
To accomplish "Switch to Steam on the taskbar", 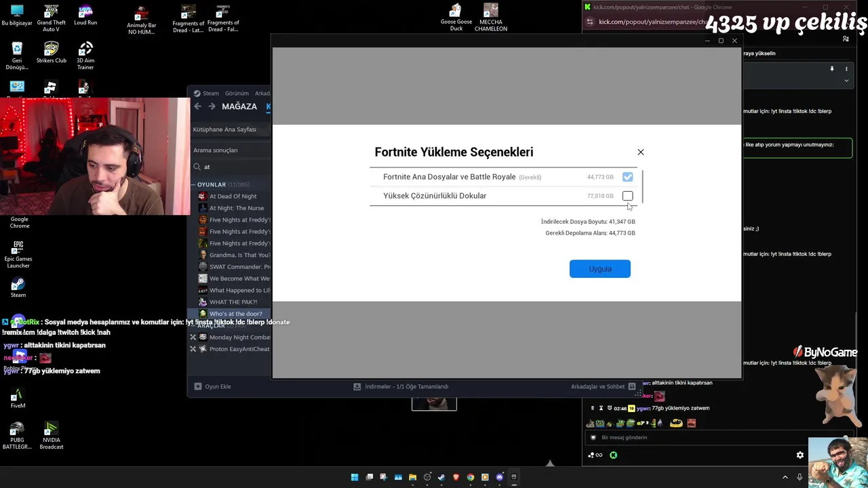I will pyautogui.click(x=441, y=477).
